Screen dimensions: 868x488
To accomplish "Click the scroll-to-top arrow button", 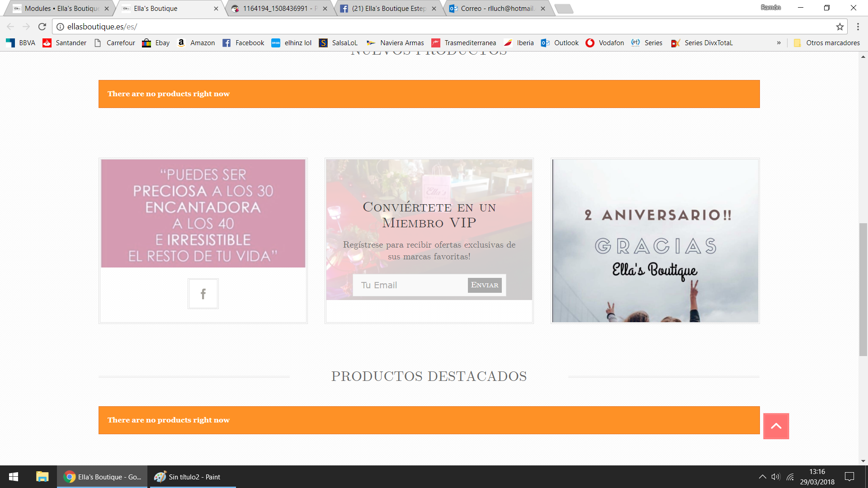I will point(776,426).
